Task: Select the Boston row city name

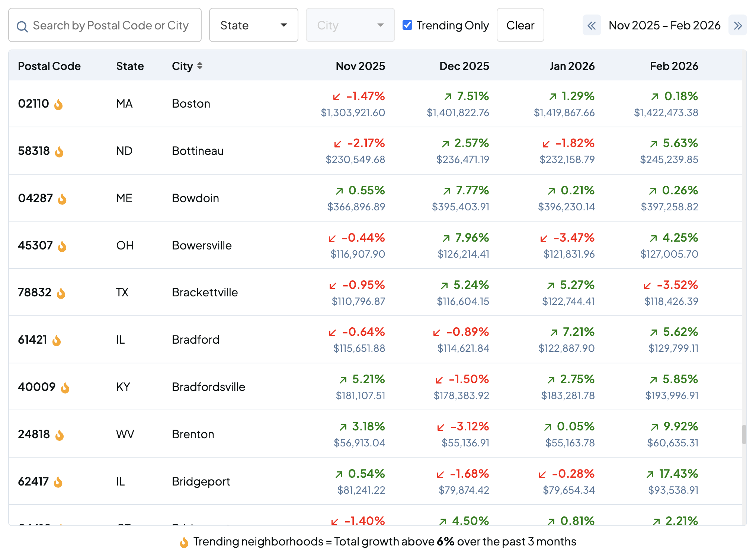Action: 191,104
